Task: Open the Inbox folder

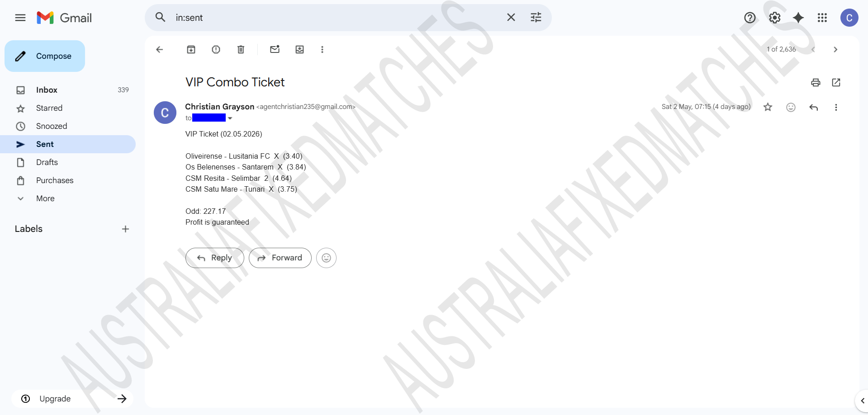Action: pos(68,90)
